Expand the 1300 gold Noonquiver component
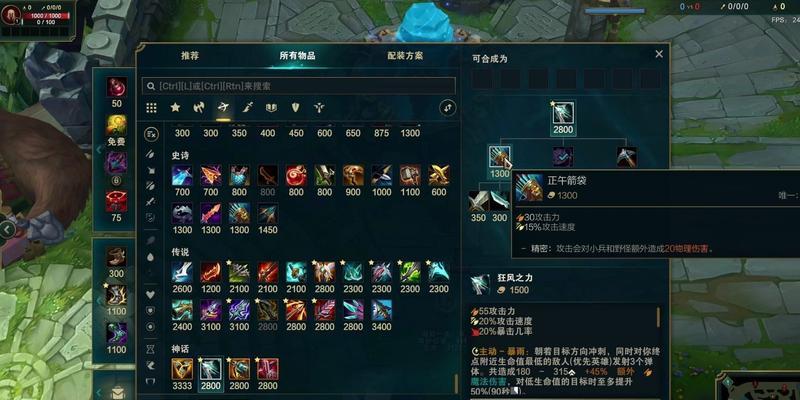This screenshot has height=400, width=800. (x=499, y=157)
